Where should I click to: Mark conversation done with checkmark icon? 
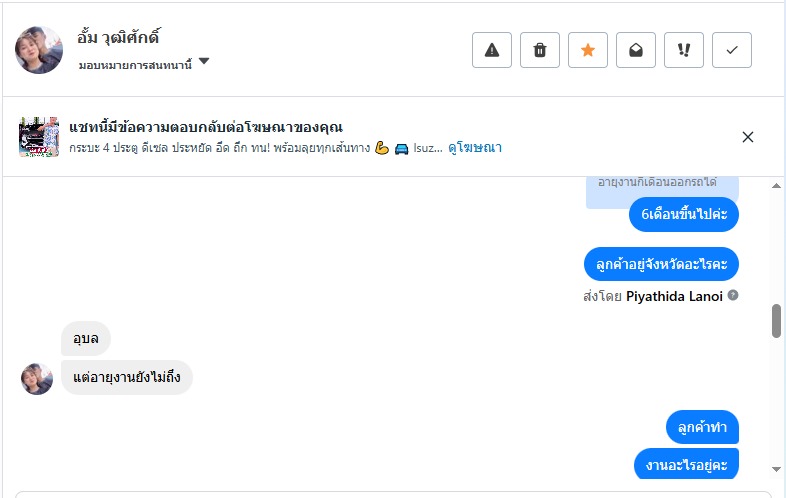point(732,50)
